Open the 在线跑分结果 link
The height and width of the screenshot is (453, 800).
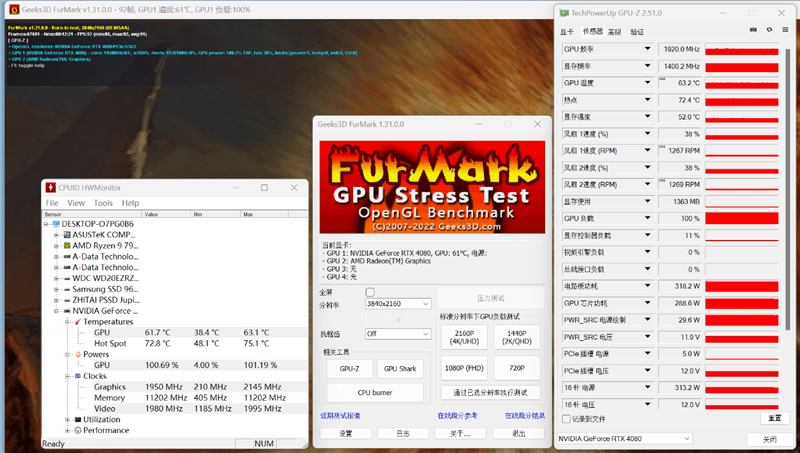tap(525, 416)
